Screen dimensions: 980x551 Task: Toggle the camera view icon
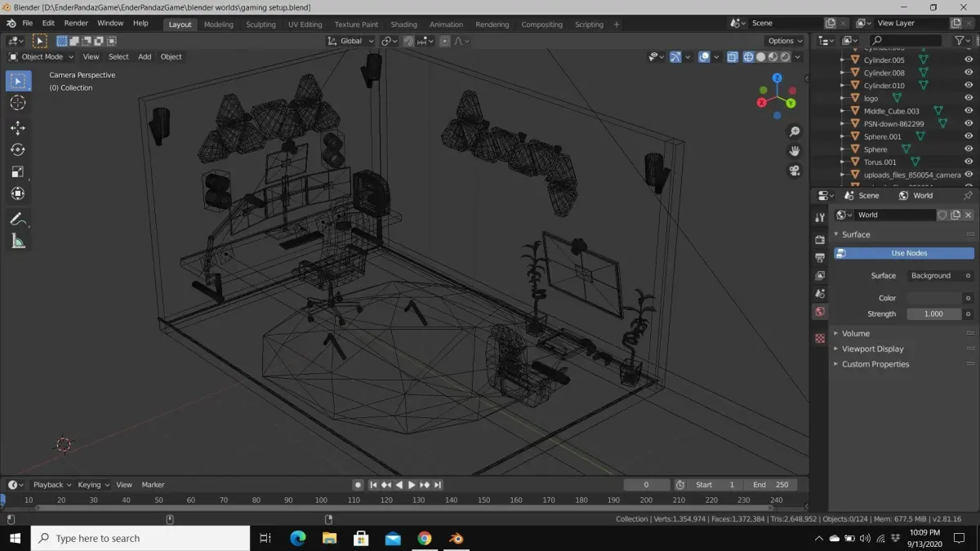pyautogui.click(x=794, y=171)
